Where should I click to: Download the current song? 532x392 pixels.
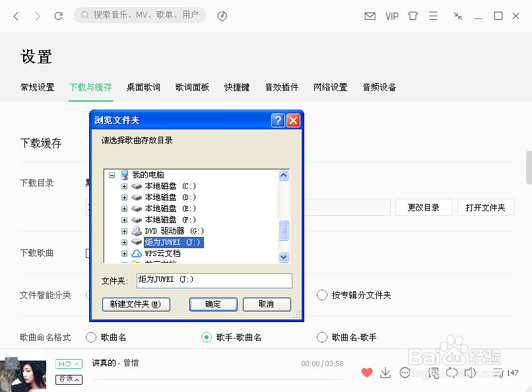pyautogui.click(x=385, y=373)
